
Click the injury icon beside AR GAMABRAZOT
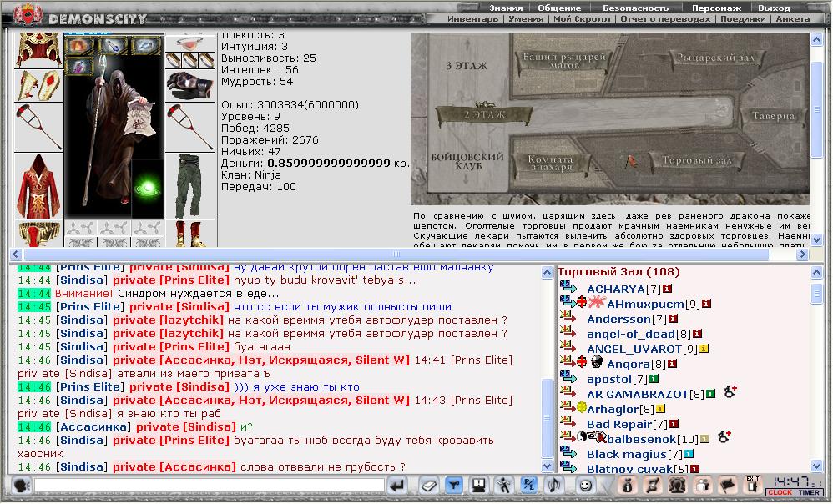point(730,392)
